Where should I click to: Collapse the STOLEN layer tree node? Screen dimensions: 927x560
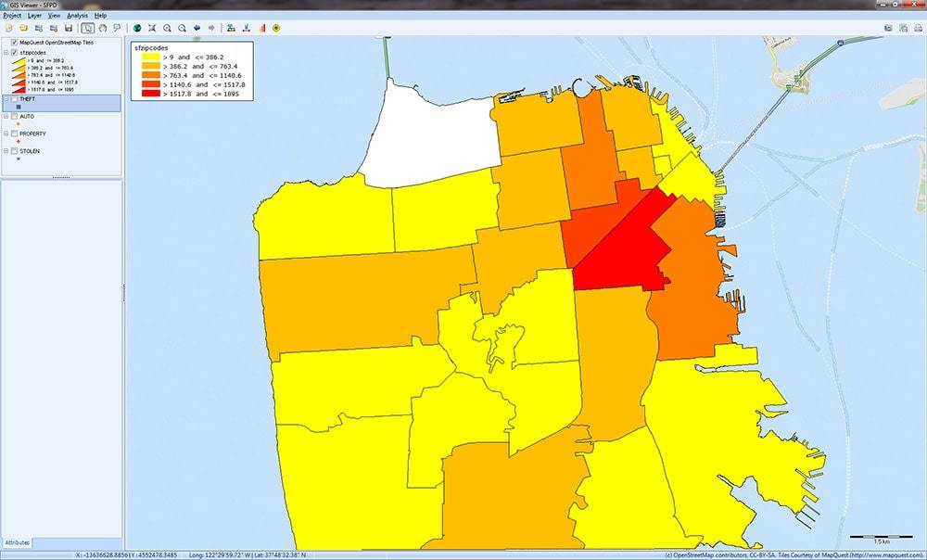click(6, 150)
